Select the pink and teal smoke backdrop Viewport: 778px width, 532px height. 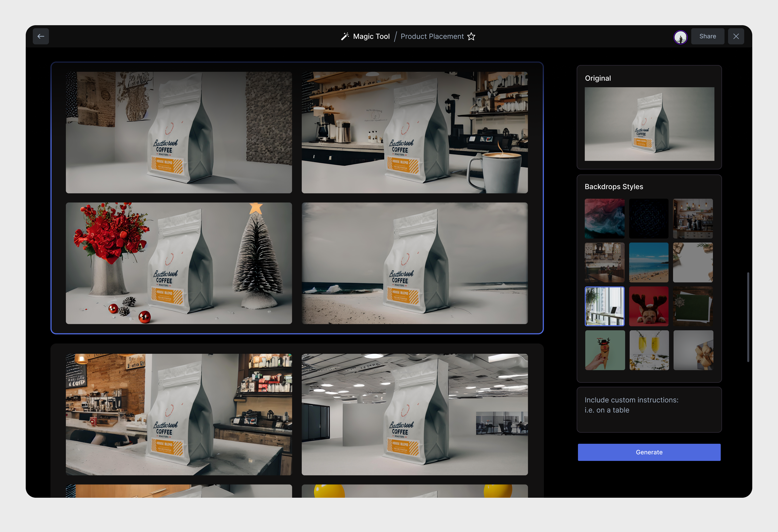coord(605,219)
